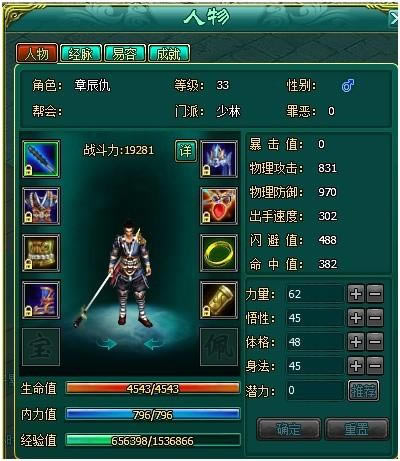This screenshot has height=461, width=400.
Task: Click the 生命值 health bar
Action: coord(153,389)
